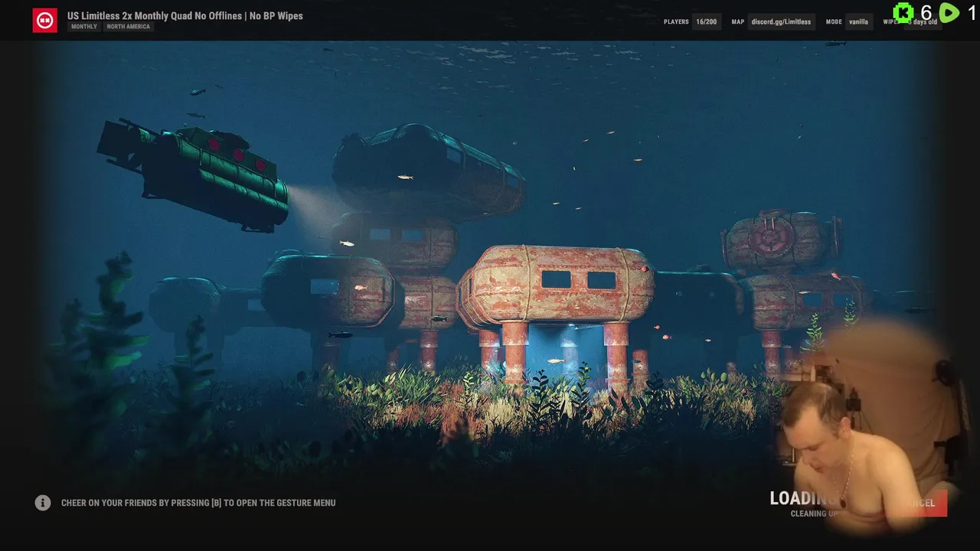This screenshot has width=980, height=551.
Task: Click the MONTHLY server tag
Action: tap(84, 27)
